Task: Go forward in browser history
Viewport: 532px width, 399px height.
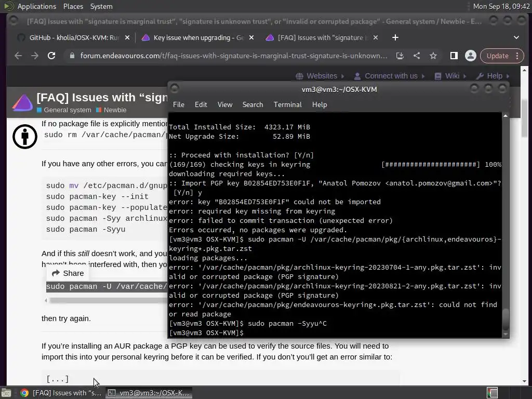Action: 35,56
